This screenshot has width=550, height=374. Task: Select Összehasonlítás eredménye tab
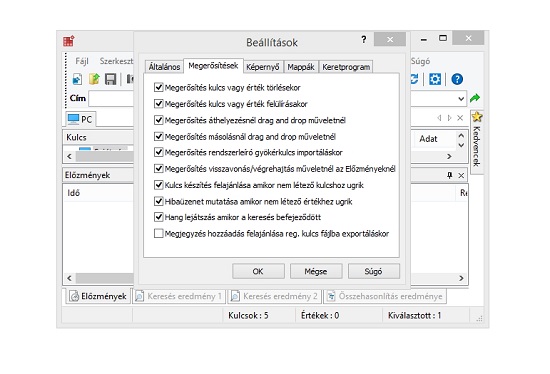(x=385, y=296)
